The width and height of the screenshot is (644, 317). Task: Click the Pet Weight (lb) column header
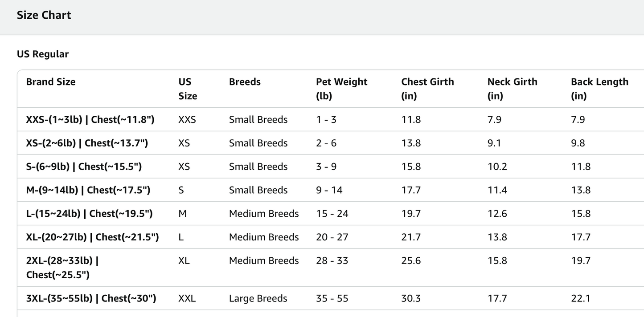pyautogui.click(x=342, y=89)
